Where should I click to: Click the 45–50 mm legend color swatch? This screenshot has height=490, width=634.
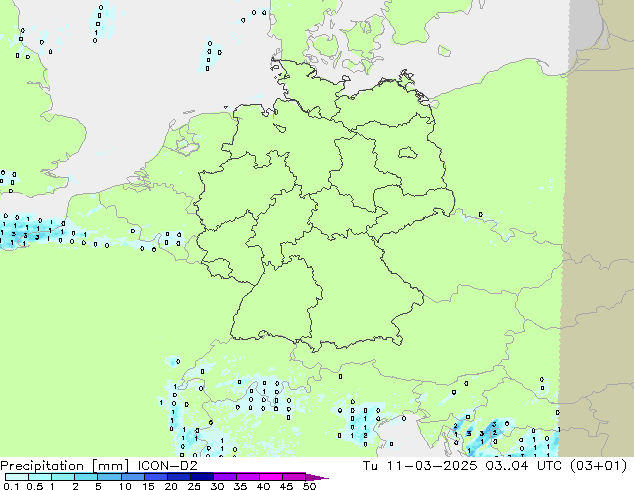point(294,477)
